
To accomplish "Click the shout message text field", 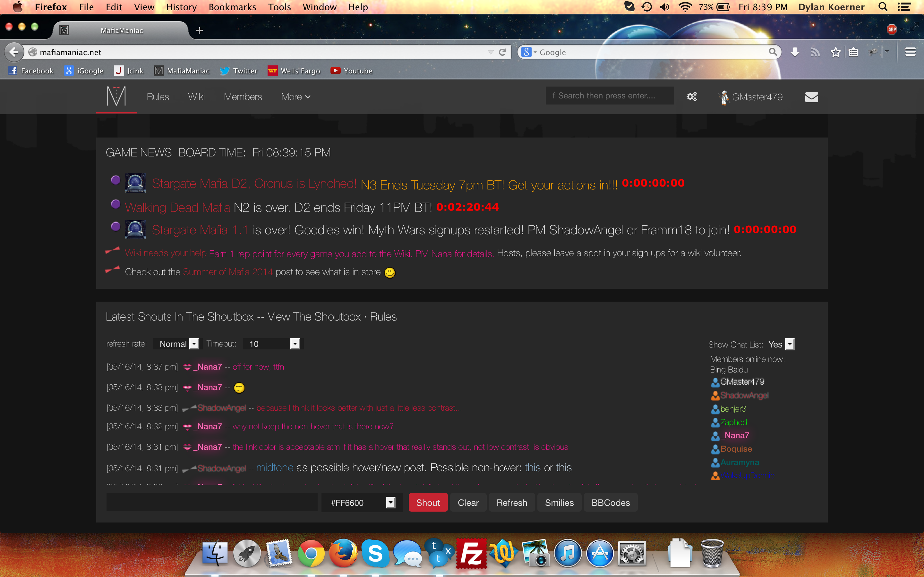I will click(x=212, y=503).
